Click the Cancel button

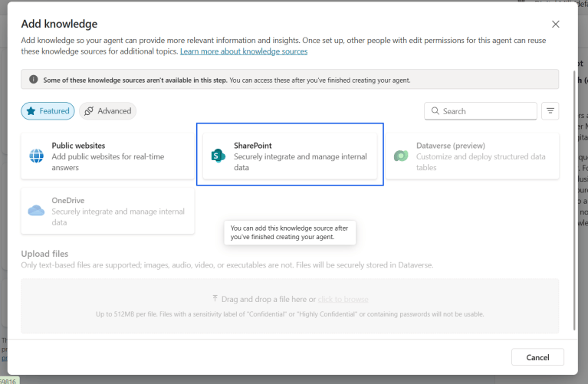537,357
